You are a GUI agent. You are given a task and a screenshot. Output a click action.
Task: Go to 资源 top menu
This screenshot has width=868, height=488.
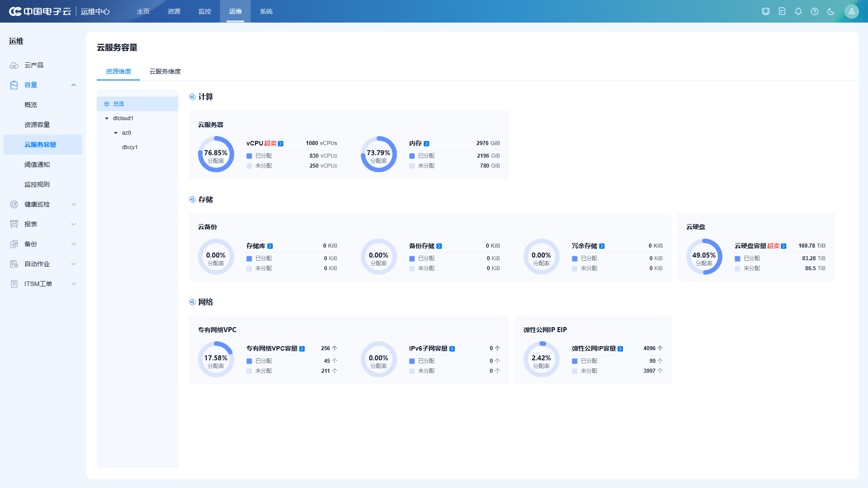174,11
